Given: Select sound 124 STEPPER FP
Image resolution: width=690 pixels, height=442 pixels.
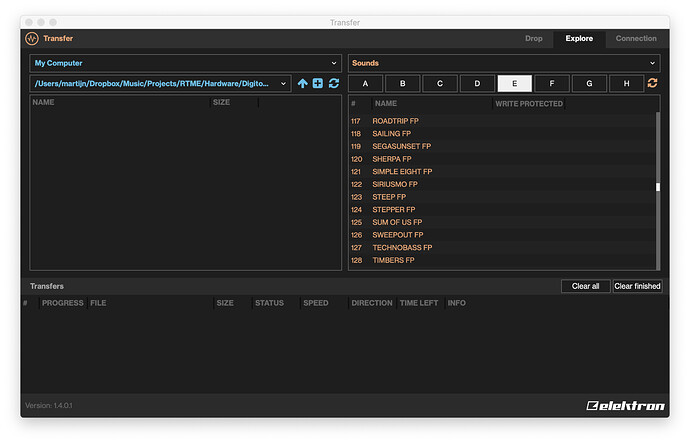Looking at the screenshot, I should [502, 210].
